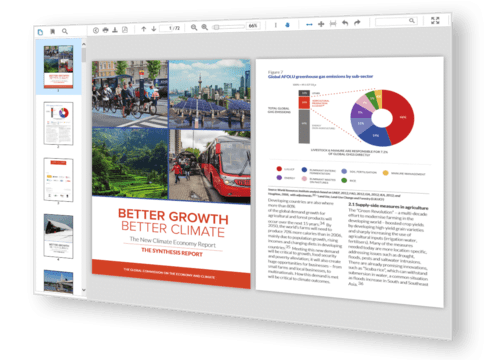
Task: Open the page 3 thumbnail
Action: tap(58, 180)
